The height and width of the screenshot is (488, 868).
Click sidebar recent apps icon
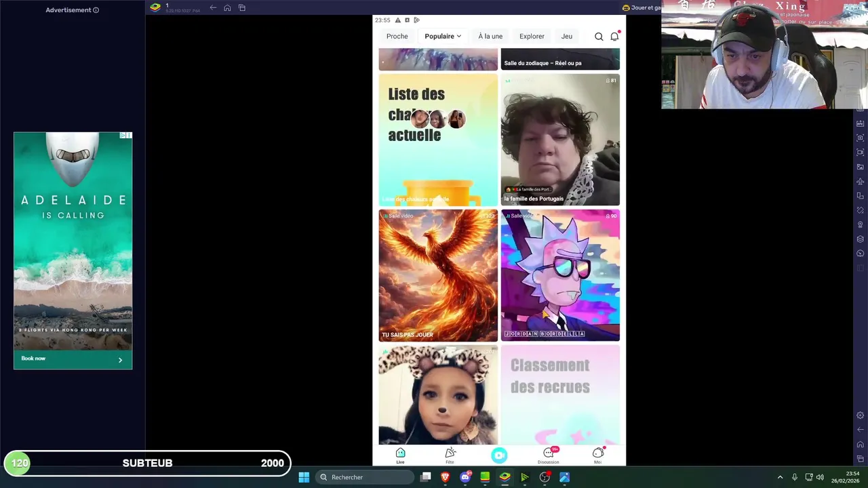pos(861,459)
